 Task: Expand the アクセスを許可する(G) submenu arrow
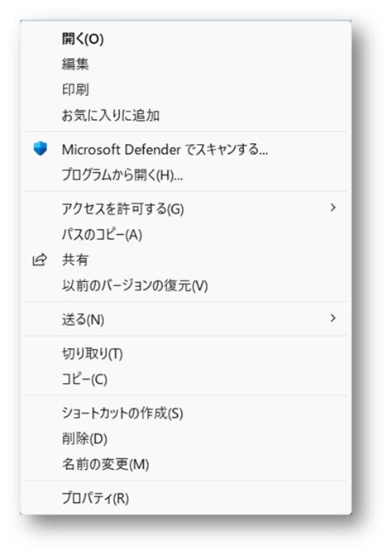[332, 208]
